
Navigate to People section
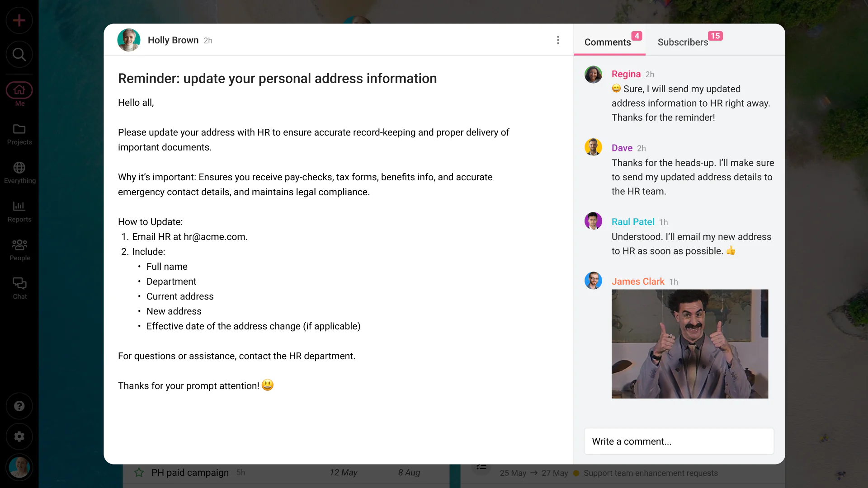click(x=19, y=250)
